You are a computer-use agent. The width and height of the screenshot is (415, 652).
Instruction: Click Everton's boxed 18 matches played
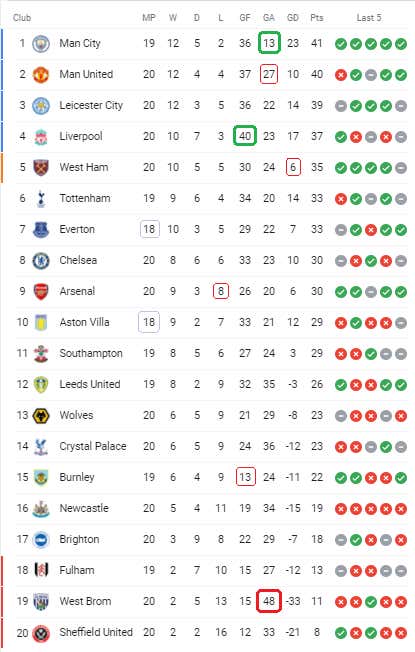149,229
